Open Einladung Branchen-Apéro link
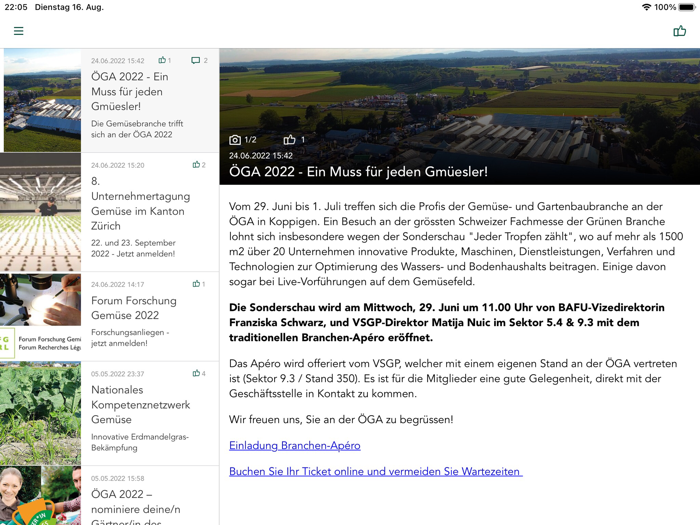 pos(295,446)
